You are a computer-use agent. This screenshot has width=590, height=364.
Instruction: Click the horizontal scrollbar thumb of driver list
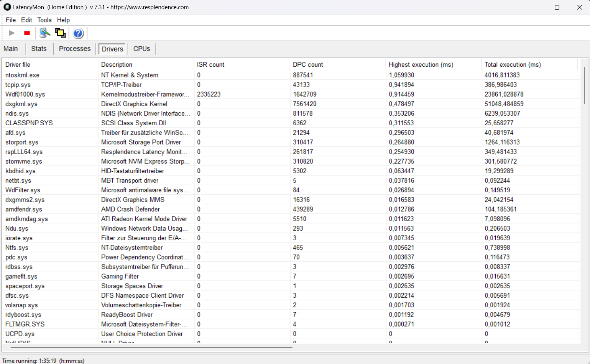pos(151,348)
